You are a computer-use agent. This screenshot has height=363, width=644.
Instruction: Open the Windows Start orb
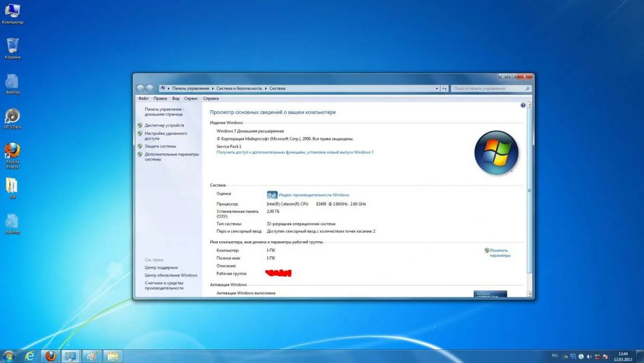9,356
